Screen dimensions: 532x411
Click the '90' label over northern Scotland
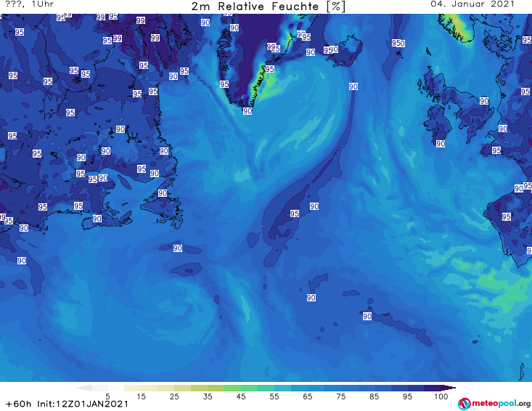484,101
